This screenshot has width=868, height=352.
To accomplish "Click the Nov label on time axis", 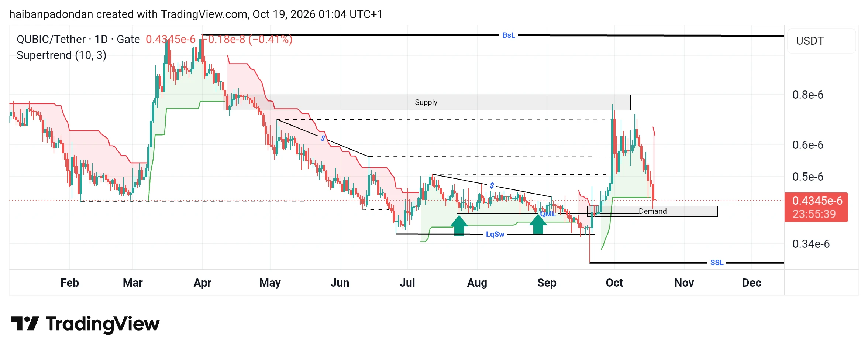I will click(x=684, y=283).
